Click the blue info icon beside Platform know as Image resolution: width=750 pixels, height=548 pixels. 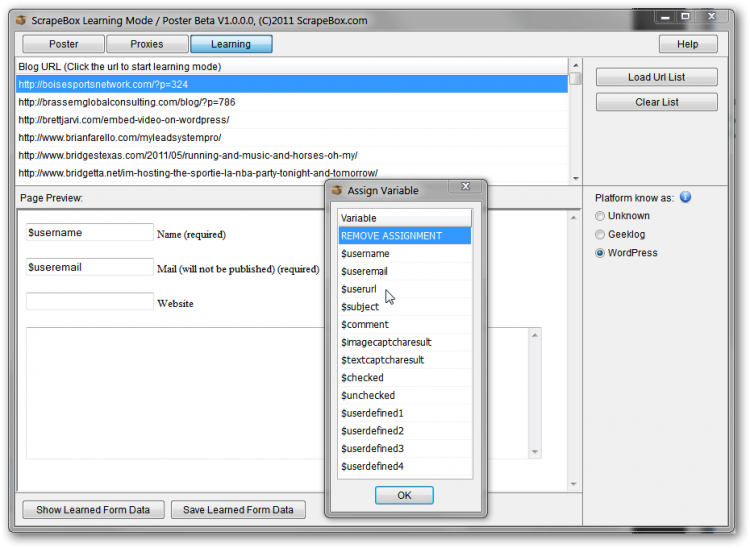685,197
